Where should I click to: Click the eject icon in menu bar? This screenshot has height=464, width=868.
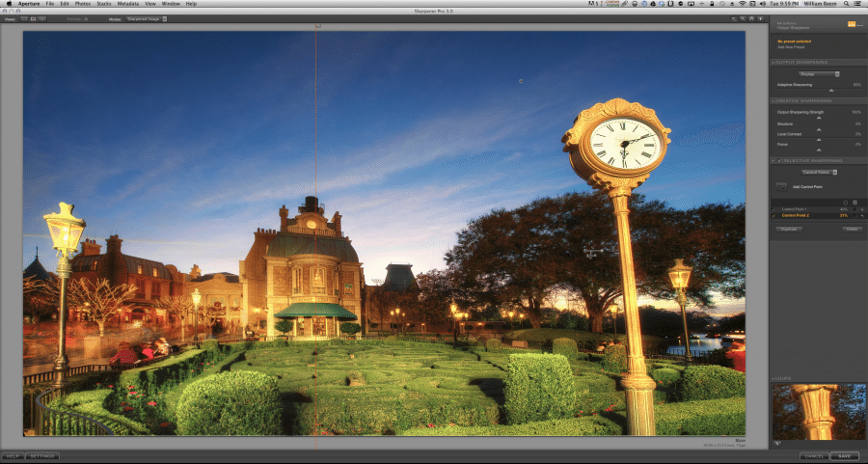pos(732,4)
